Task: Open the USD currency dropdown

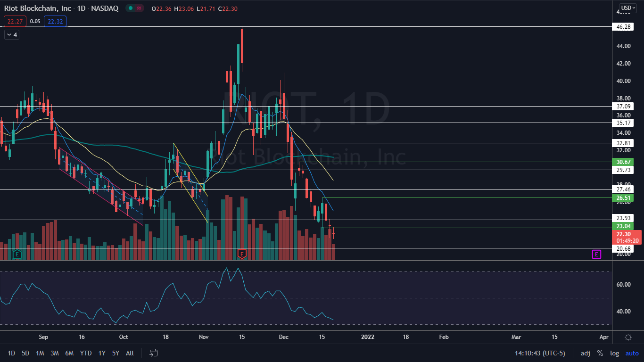Action: 627,8
